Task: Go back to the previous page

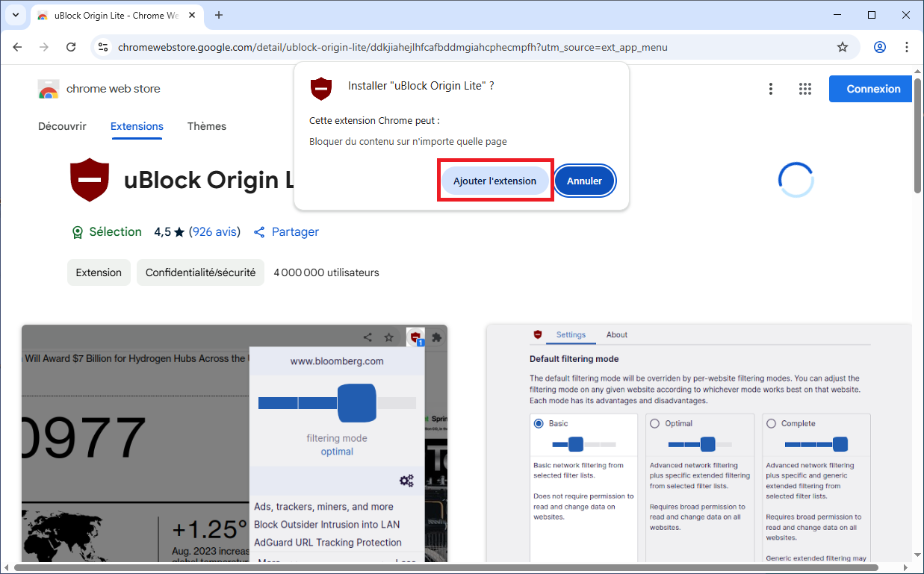Action: 18,47
